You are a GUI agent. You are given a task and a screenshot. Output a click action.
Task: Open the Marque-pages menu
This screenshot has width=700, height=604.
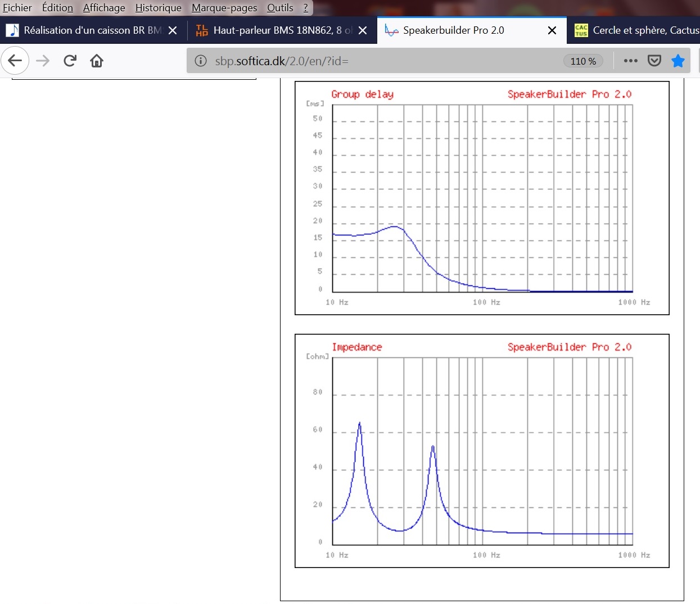[x=224, y=8]
